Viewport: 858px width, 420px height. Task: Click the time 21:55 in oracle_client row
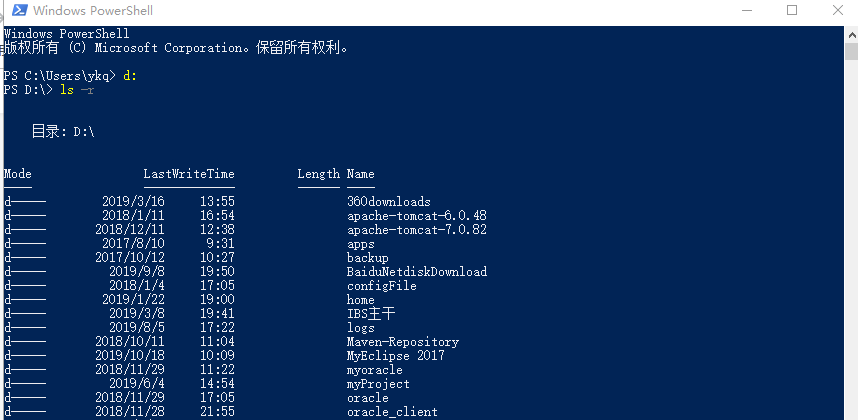click(217, 412)
